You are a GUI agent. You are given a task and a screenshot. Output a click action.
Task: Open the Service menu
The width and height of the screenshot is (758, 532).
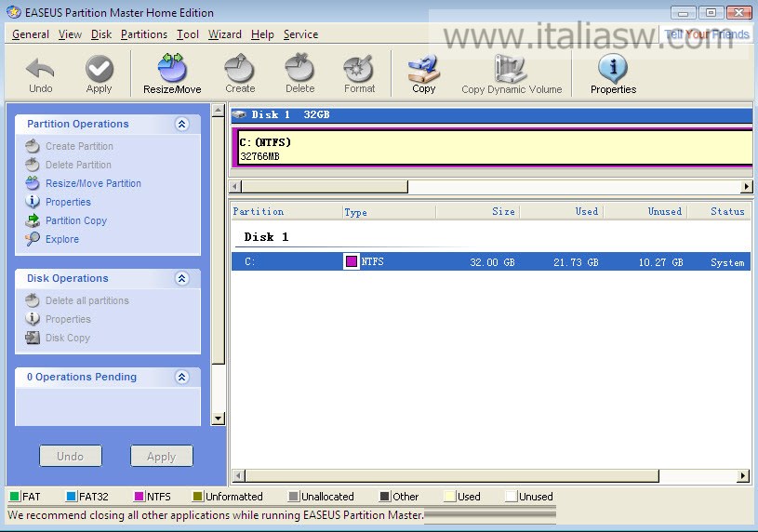coord(300,34)
